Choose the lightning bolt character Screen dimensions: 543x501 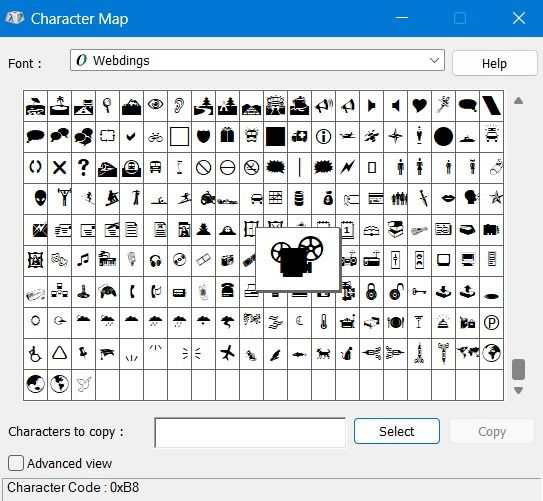tap(347, 168)
